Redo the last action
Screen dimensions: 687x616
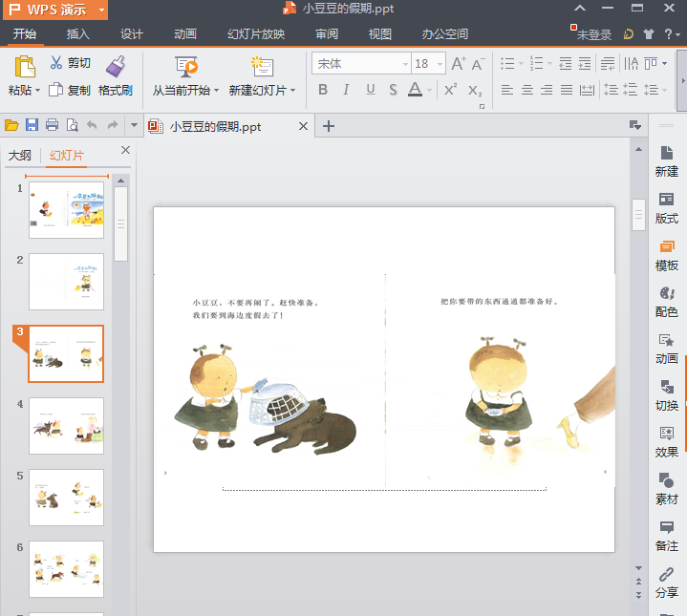tap(113, 125)
